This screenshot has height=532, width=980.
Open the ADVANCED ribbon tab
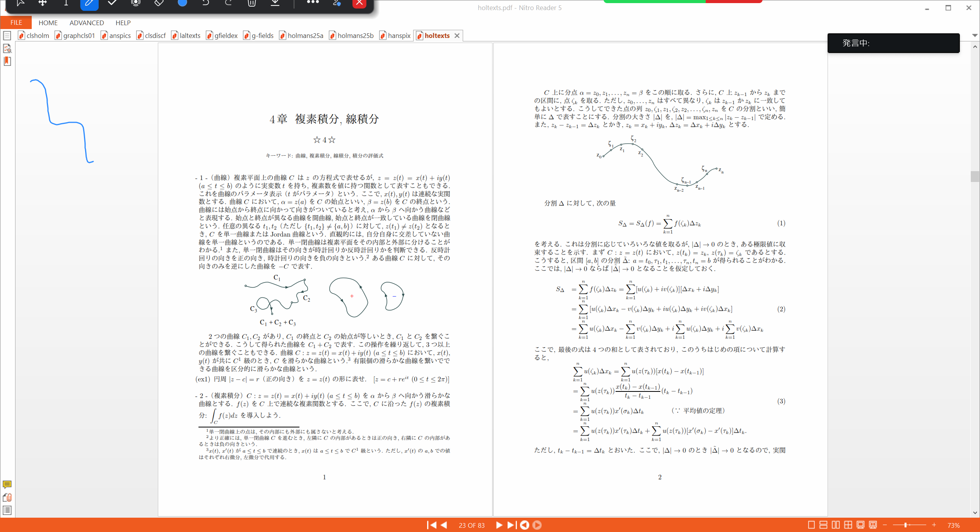(86, 22)
